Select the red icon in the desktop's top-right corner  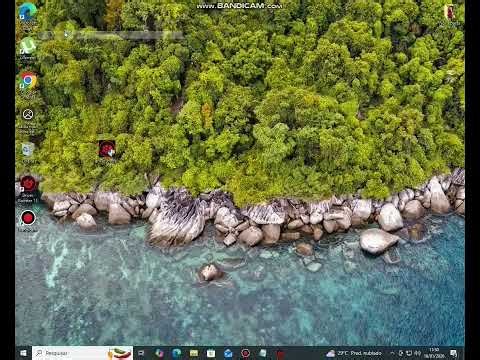(450, 14)
